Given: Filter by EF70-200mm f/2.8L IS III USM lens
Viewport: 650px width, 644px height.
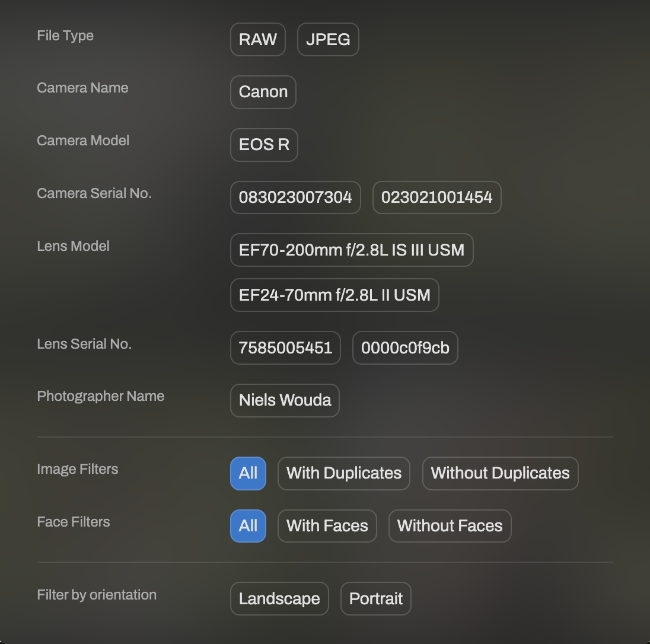Looking at the screenshot, I should point(352,250).
